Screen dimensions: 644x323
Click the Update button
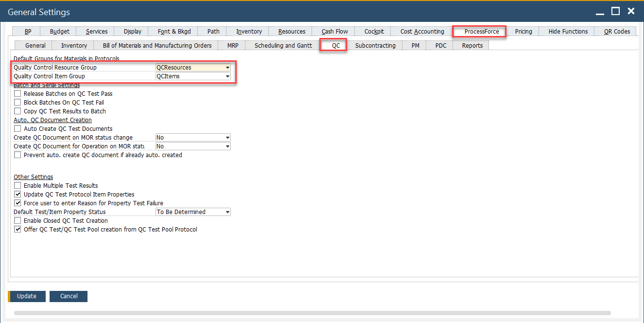tap(27, 296)
